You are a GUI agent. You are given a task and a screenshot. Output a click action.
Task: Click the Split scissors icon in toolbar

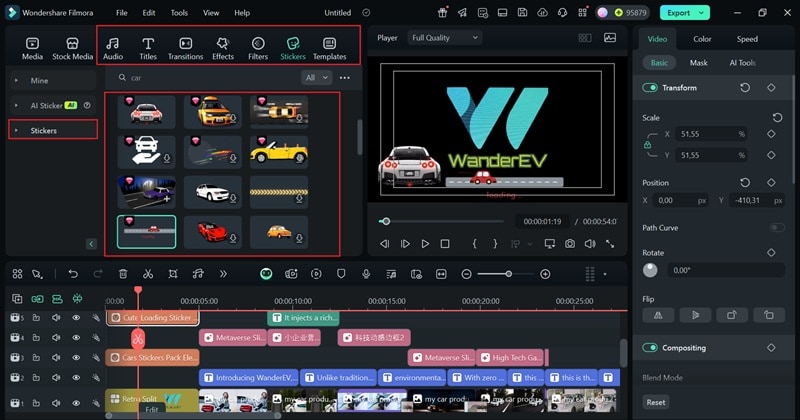pyautogui.click(x=148, y=274)
